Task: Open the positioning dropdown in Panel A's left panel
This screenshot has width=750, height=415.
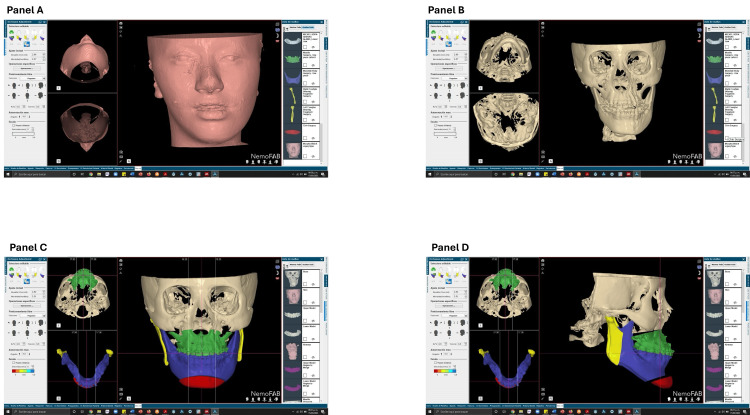Action: pos(33,78)
